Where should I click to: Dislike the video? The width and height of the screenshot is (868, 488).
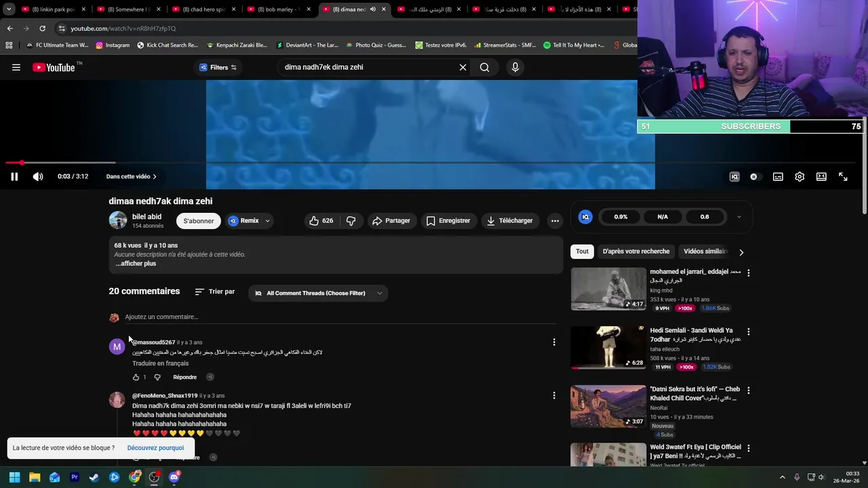(351, 221)
